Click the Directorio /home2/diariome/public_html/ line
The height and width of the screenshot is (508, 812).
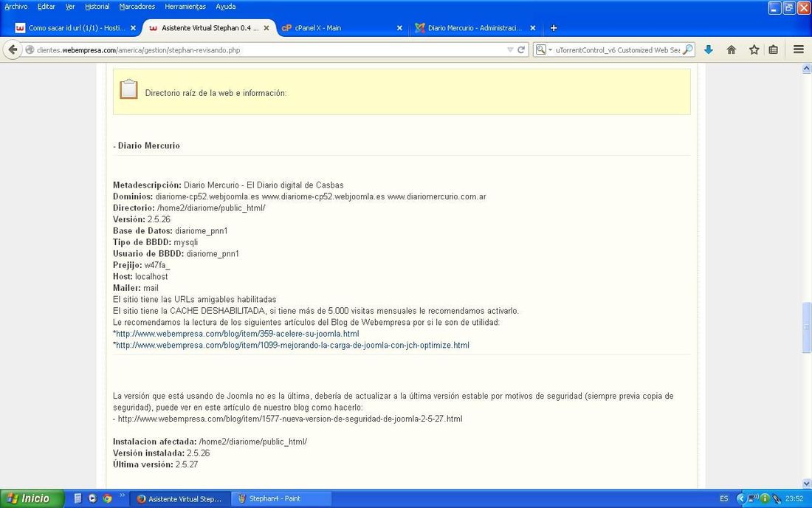point(189,208)
